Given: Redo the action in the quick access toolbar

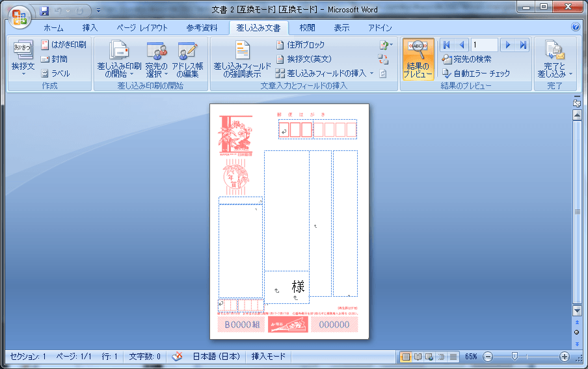Looking at the screenshot, I should point(79,11).
